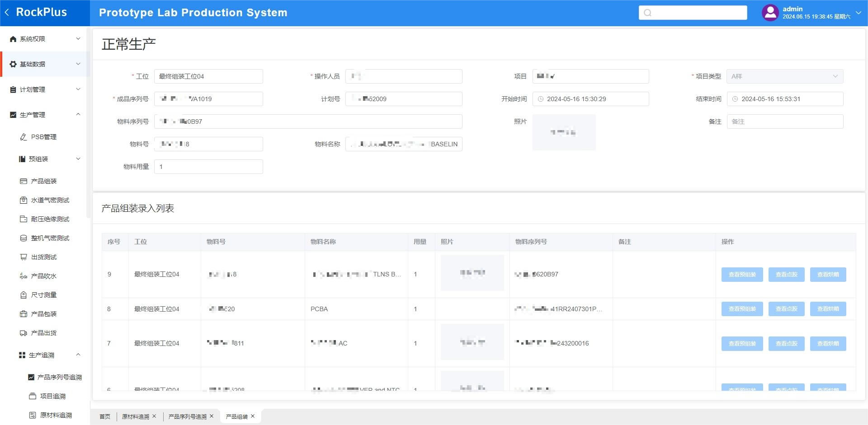
Task: Click the 工位 input field
Action: click(x=208, y=76)
